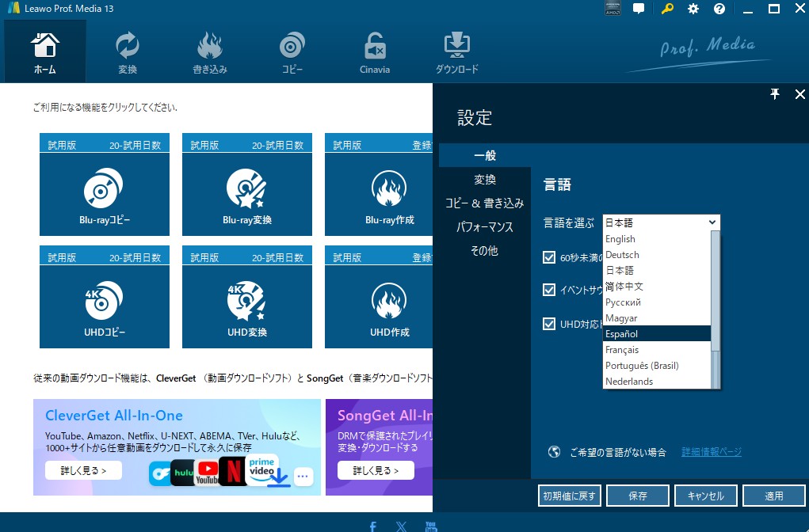Launch the Blu-ray変換 tile

(247, 184)
